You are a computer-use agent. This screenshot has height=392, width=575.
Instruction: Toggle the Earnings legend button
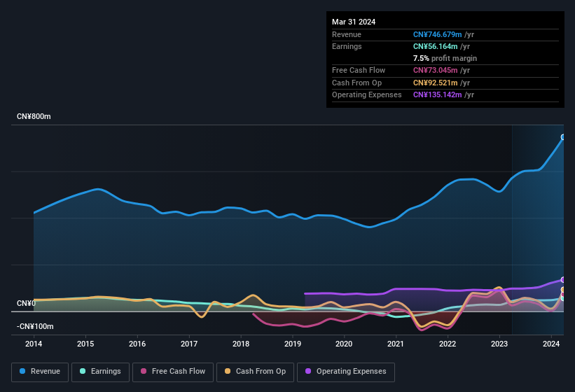(x=100, y=372)
